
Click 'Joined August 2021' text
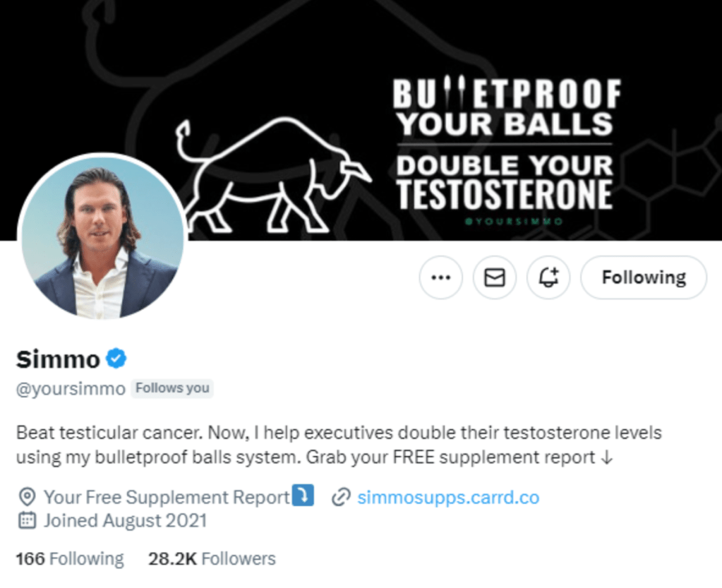tap(125, 521)
